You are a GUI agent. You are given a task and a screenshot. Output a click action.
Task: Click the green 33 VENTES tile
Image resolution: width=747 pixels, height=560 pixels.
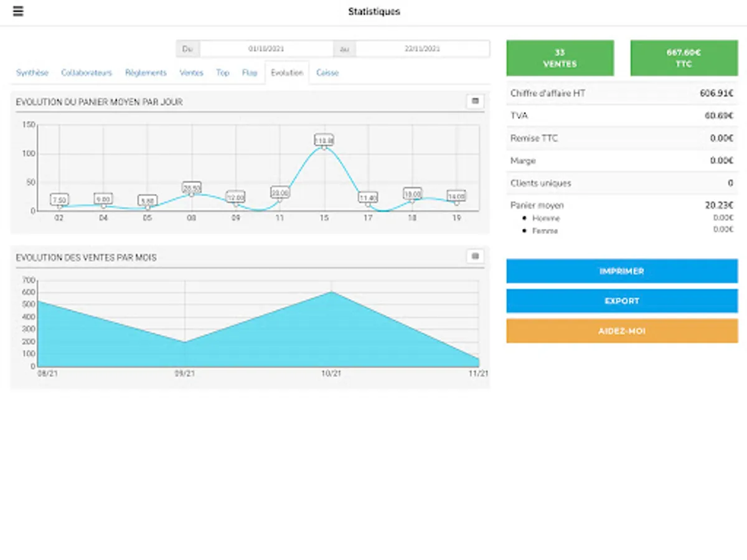coord(560,58)
